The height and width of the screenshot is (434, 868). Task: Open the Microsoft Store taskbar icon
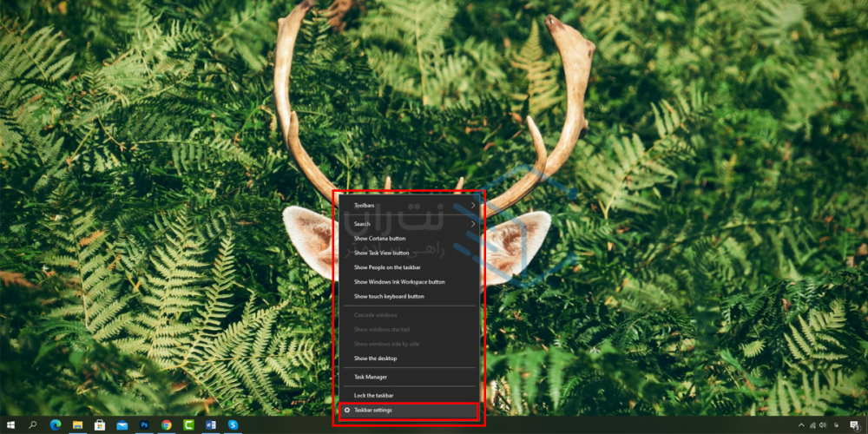point(100,425)
